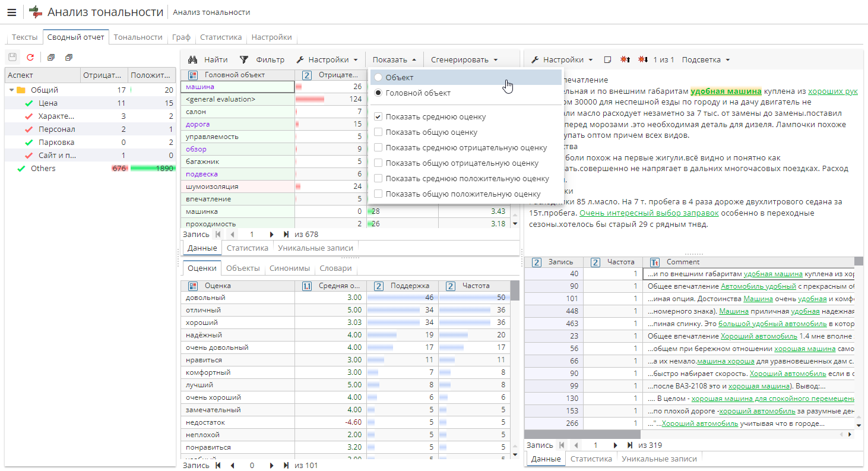Viewport: 868px width, 471px height.
Task: Jump to last record in pager 'из 678'
Action: click(x=286, y=234)
